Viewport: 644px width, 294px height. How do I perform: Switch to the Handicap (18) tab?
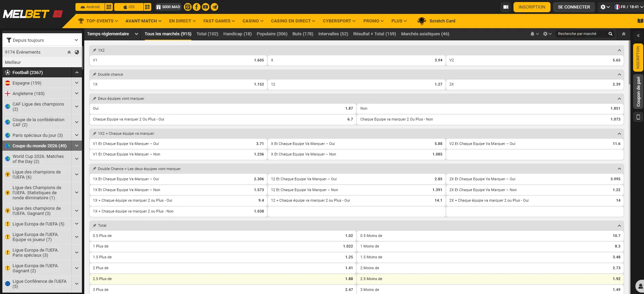(x=238, y=34)
